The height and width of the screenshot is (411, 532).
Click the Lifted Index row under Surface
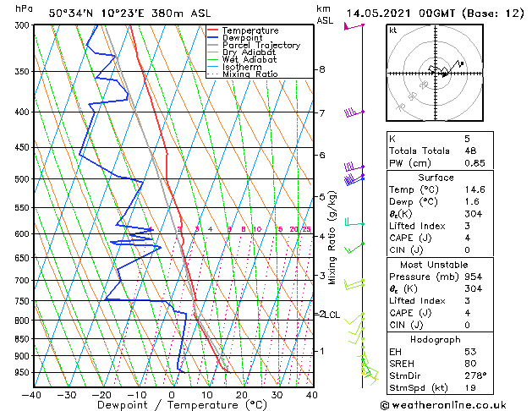click(440, 226)
